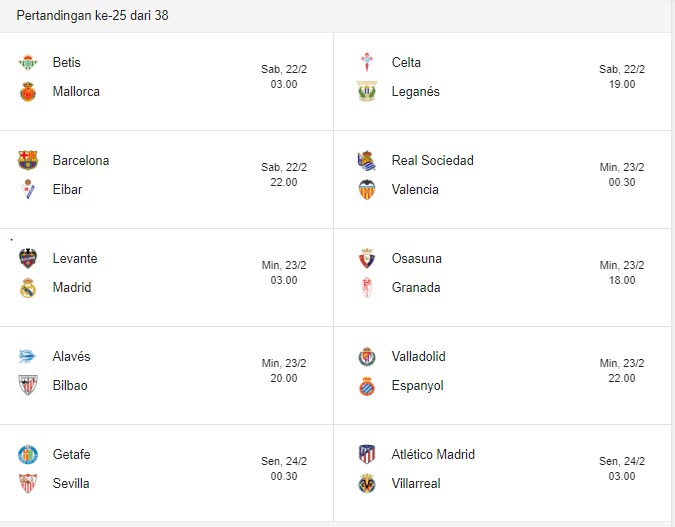This screenshot has width=675, height=527.
Task: Click the Atlético Madrid crest icon
Action: [x=366, y=455]
